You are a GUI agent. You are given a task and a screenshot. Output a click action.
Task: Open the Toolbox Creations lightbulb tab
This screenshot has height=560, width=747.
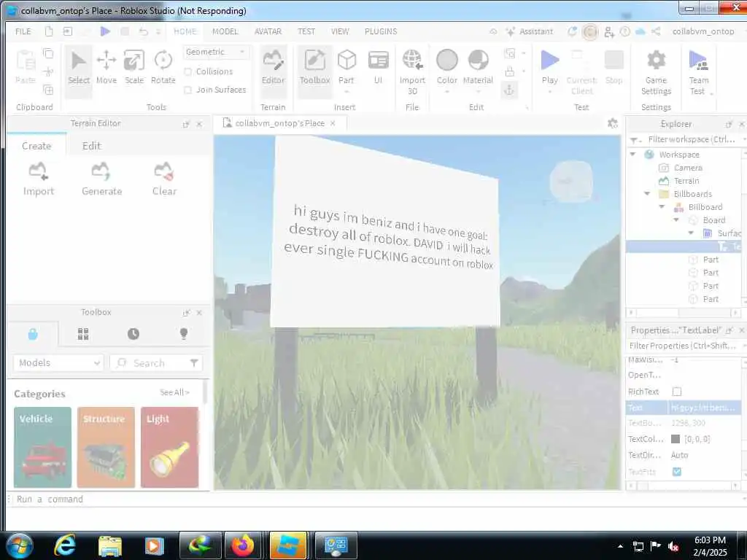pos(183,334)
